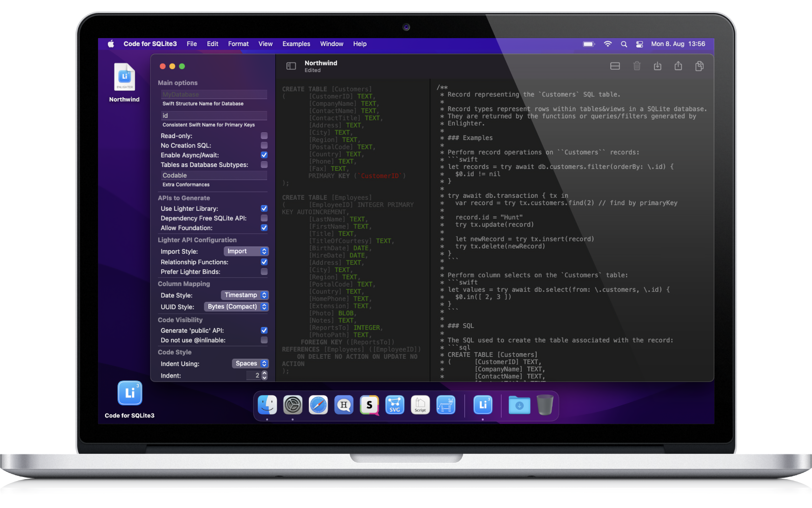
Task: Open the Window menu
Action: coord(331,44)
